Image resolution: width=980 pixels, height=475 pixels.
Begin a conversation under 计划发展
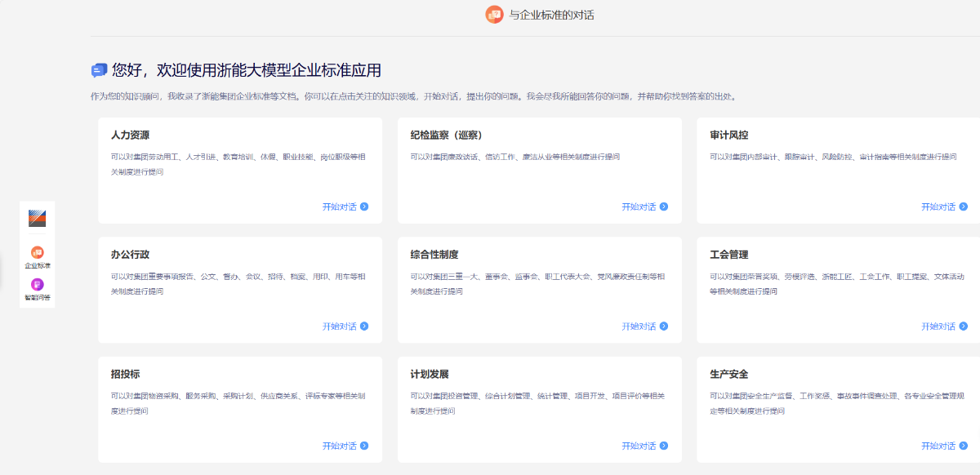[639, 446]
